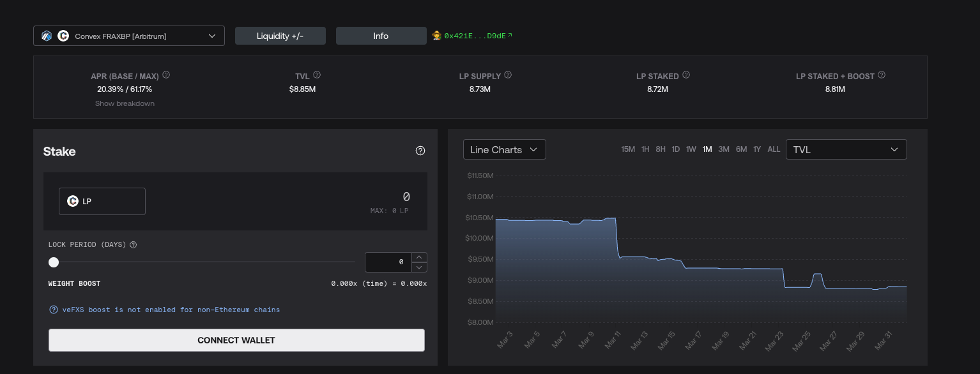Switch the chart range to ALL
The image size is (980, 374).
(773, 149)
